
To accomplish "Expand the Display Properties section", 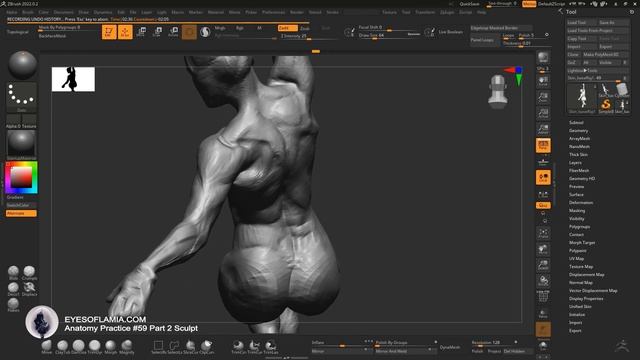I will pos(586,298).
